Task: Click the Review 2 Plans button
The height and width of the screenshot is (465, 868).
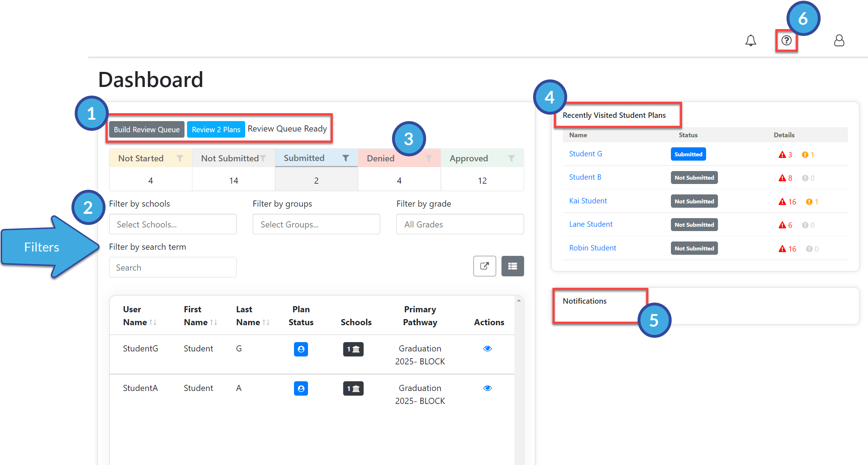Action: tap(216, 129)
